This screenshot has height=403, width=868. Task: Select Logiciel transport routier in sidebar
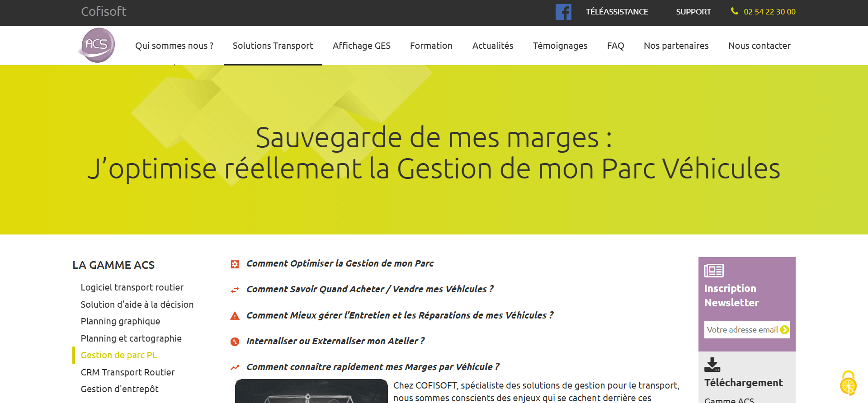click(x=132, y=287)
